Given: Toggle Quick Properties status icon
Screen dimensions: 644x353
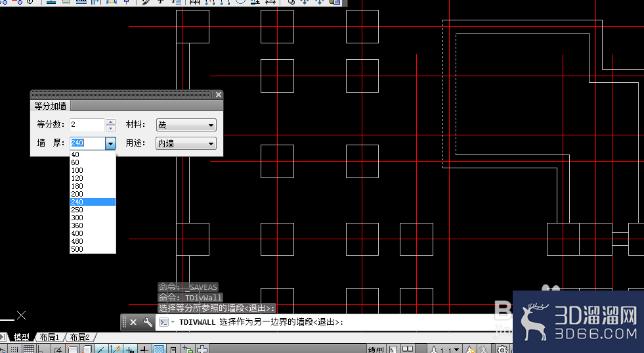Looking at the screenshot, I should pyautogui.click(x=173, y=349).
